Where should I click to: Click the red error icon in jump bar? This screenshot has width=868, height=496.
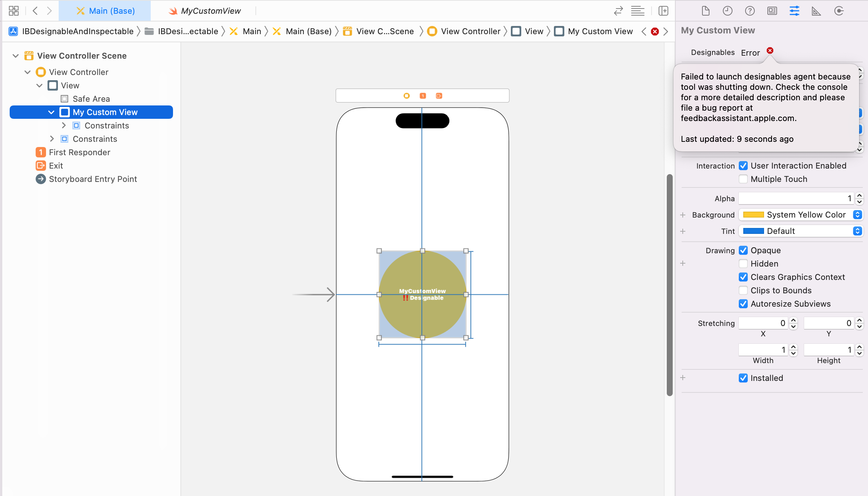655,32
